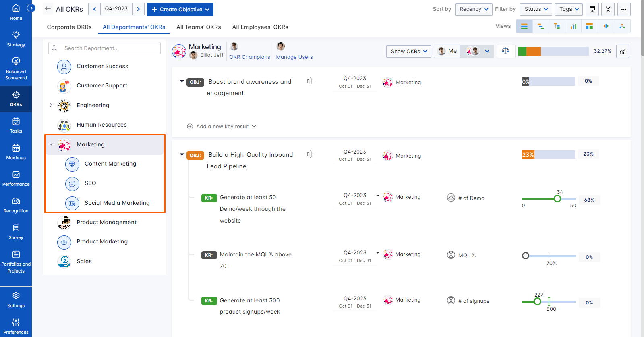Switch to the bar chart view
Image resolution: width=644 pixels, height=337 pixels.
pyautogui.click(x=573, y=26)
